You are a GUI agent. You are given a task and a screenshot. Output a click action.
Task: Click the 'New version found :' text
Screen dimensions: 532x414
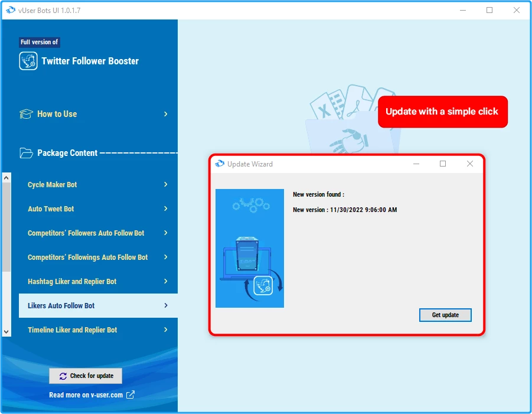319,194
